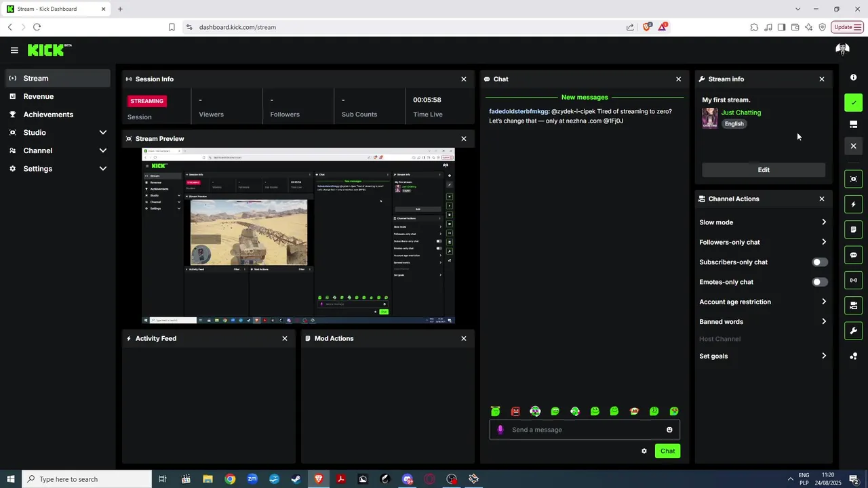Click fadedoldsterbfmkgg username in chat
868x488 pixels.
[x=519, y=111]
